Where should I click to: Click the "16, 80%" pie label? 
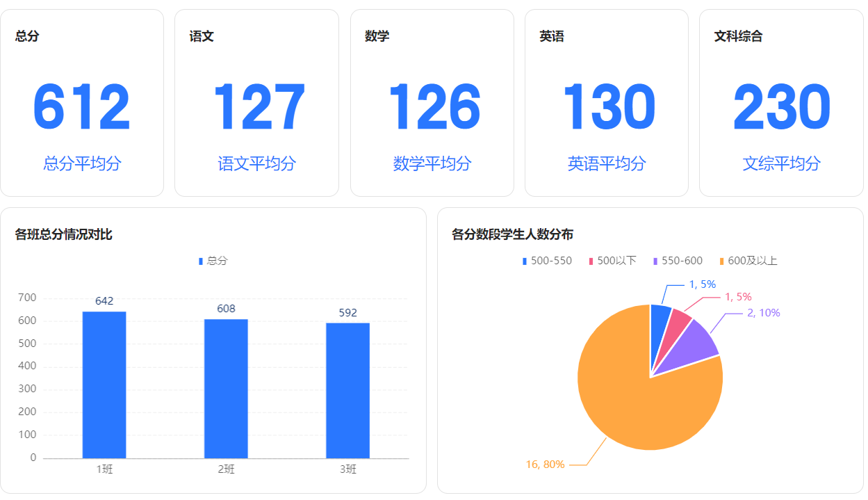[545, 464]
